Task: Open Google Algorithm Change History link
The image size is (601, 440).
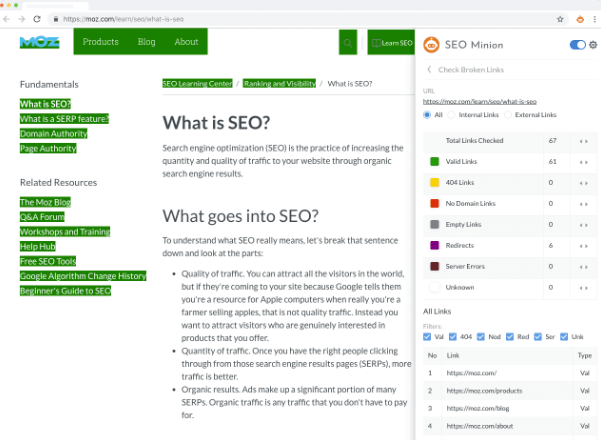Action: [x=83, y=276]
